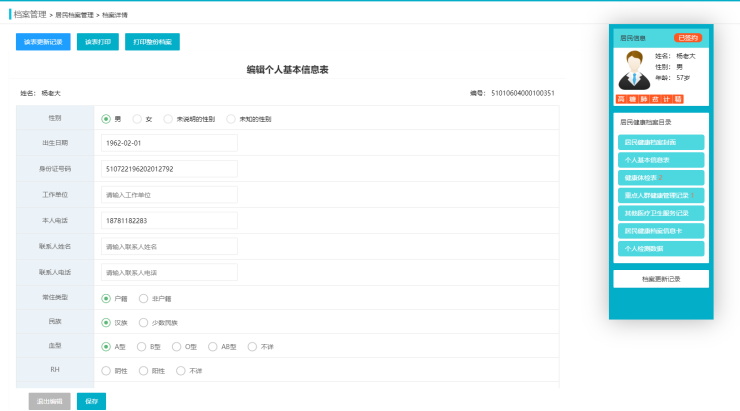Click the 精 tag badge
The image size is (740, 411).
[x=678, y=99]
